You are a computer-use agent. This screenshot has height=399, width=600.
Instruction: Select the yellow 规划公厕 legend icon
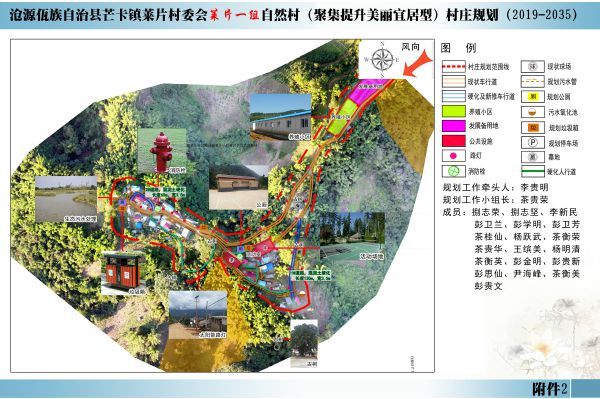click(533, 96)
